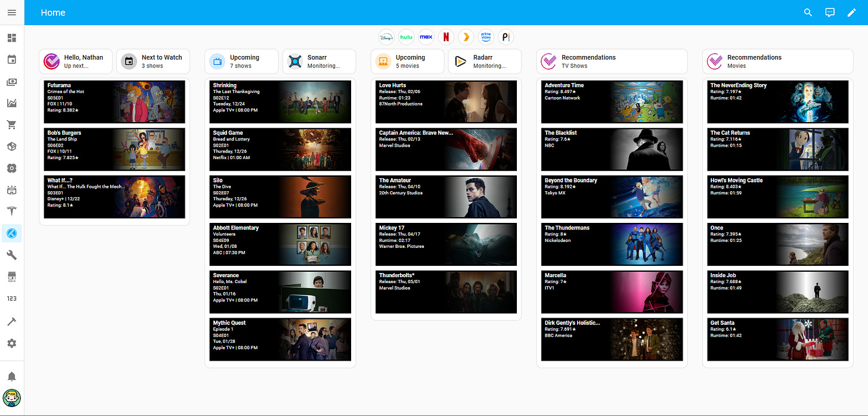This screenshot has width=868, height=416.
Task: Open the Marcella recommendation
Action: (x=612, y=292)
